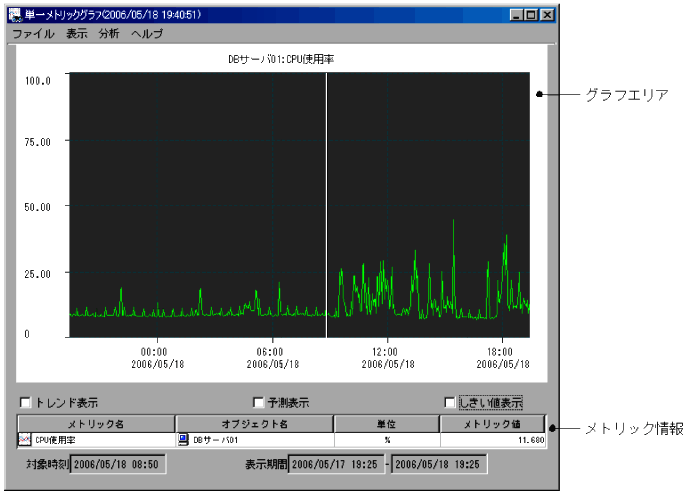Click the オブジェクト名 column header

pyautogui.click(x=254, y=424)
